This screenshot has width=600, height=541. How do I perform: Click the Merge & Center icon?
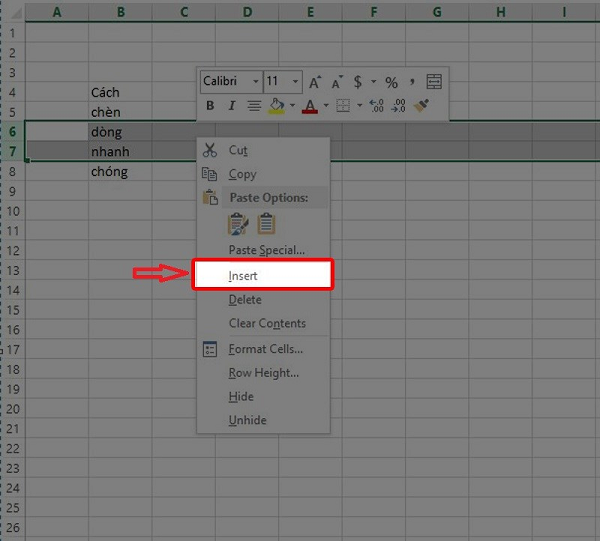tap(433, 82)
